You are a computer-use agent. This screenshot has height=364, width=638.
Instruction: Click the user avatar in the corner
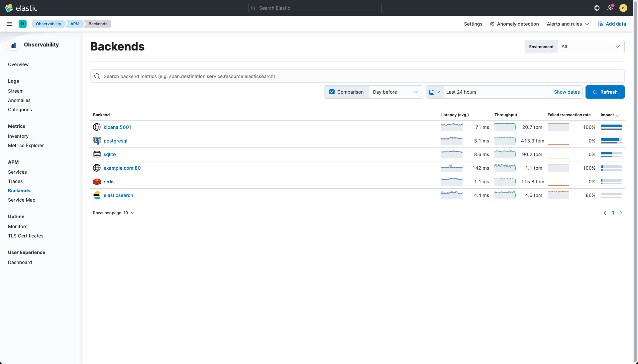tap(623, 8)
